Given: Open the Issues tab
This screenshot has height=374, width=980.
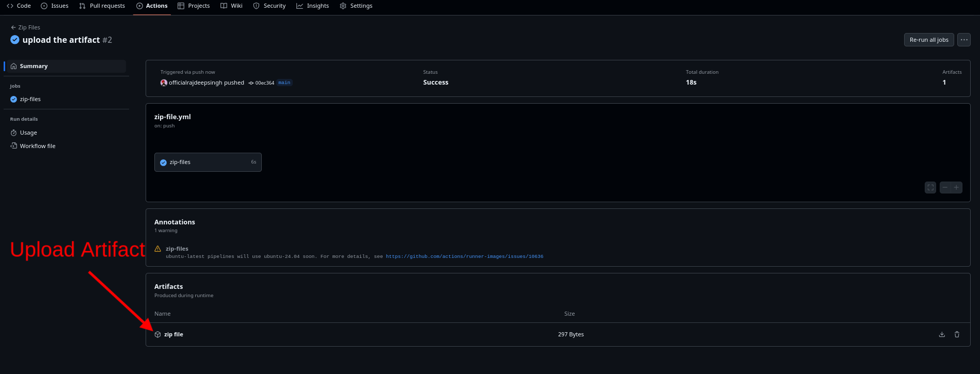Looking at the screenshot, I should click(x=55, y=6).
